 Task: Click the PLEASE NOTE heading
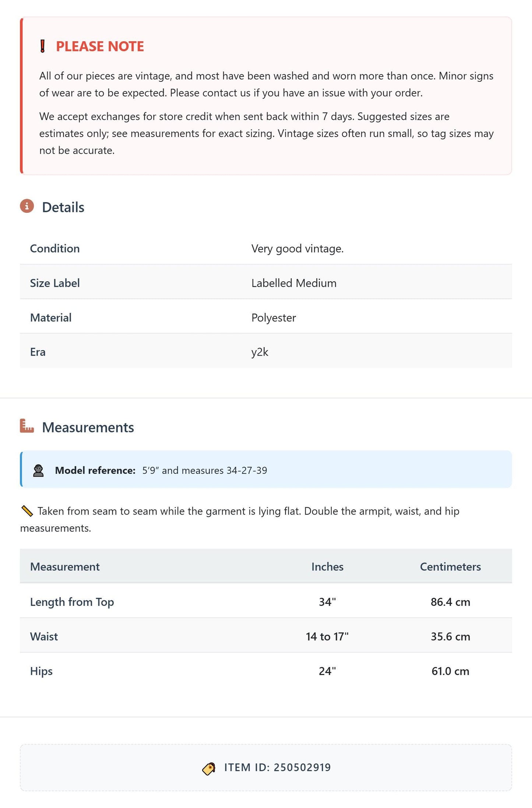pos(100,46)
